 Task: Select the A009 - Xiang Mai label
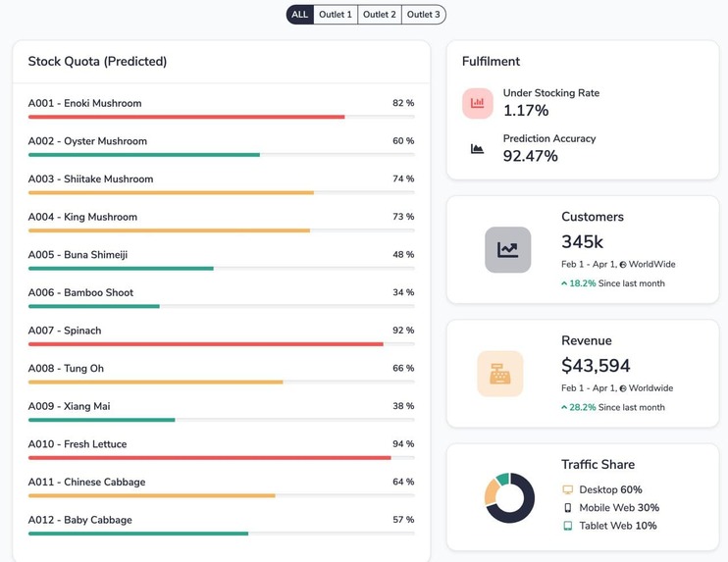(x=70, y=406)
